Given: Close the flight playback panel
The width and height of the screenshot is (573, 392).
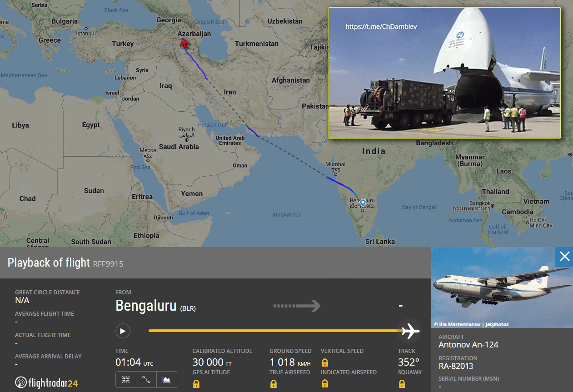Looking at the screenshot, I should (564, 257).
